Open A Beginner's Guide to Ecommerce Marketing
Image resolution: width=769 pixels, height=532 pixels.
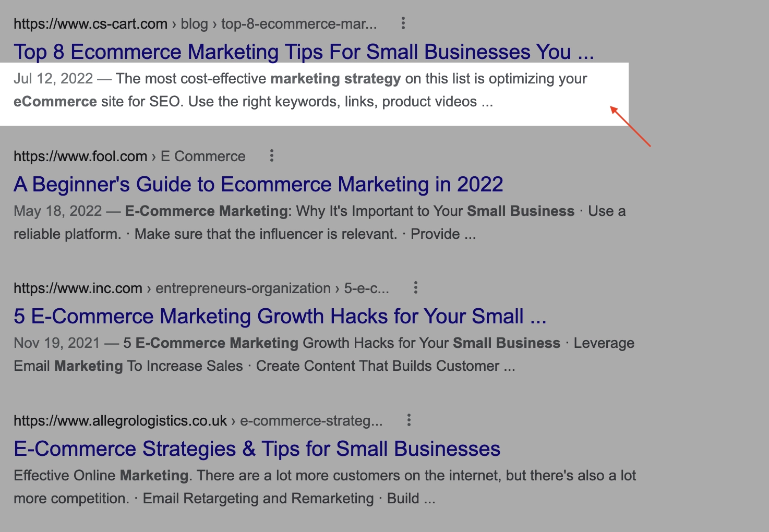pyautogui.click(x=258, y=184)
